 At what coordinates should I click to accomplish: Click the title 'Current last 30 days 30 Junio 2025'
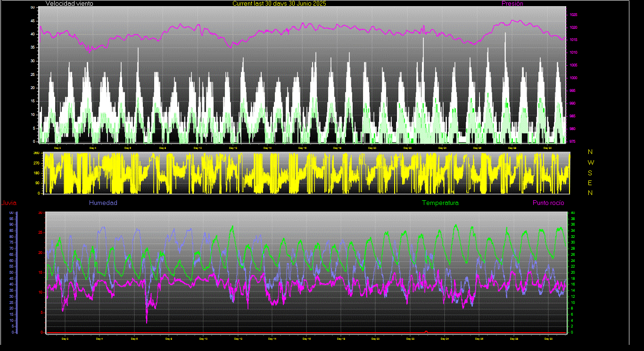279,4
